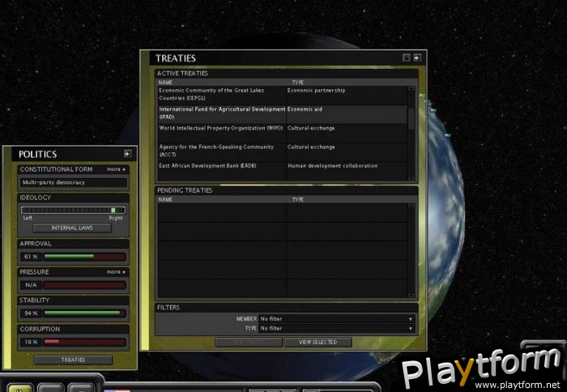Click the Active Treaties scrollbar thumb
This screenshot has width=567, height=392.
pyautogui.click(x=411, y=118)
